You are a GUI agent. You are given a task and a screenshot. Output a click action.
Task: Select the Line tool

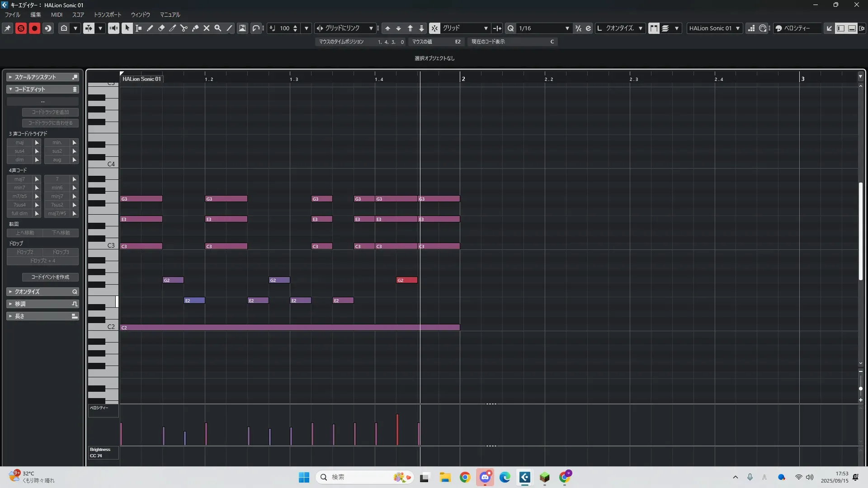[x=229, y=28]
